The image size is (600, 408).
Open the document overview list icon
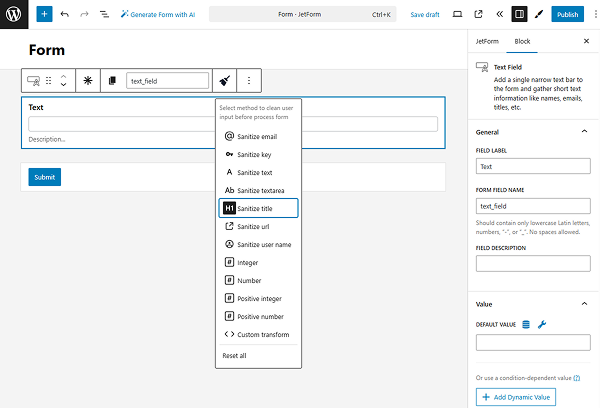point(104,15)
